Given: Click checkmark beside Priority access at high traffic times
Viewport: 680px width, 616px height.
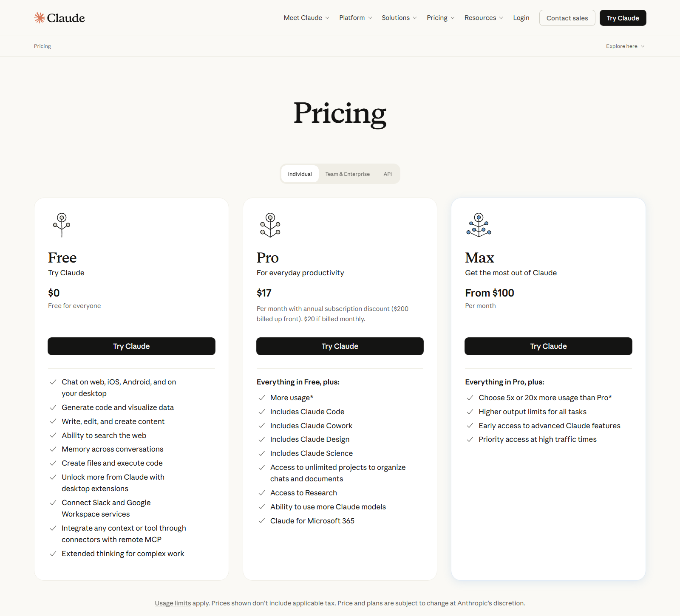Looking at the screenshot, I should click(x=470, y=439).
